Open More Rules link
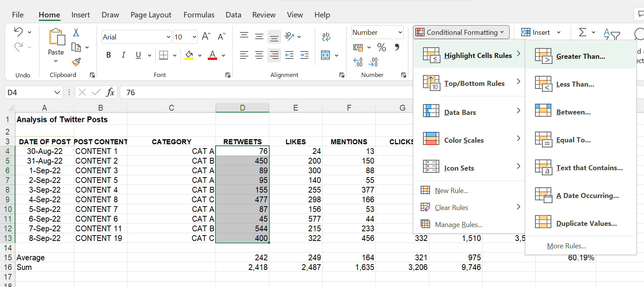 click(x=566, y=246)
